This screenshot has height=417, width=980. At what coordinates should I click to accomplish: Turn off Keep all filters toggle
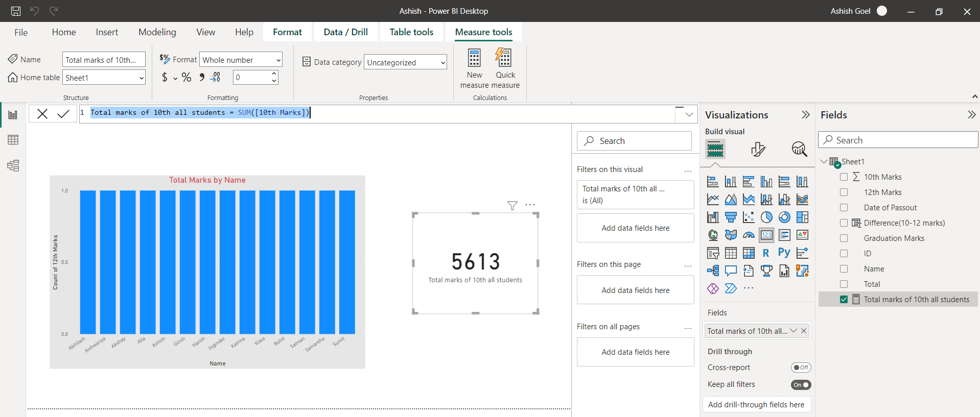(801, 385)
